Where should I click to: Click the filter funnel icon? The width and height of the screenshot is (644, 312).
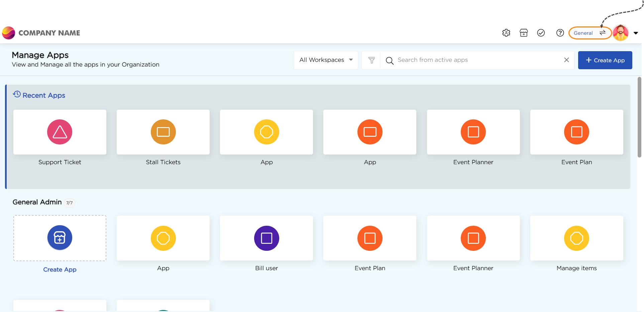click(371, 60)
